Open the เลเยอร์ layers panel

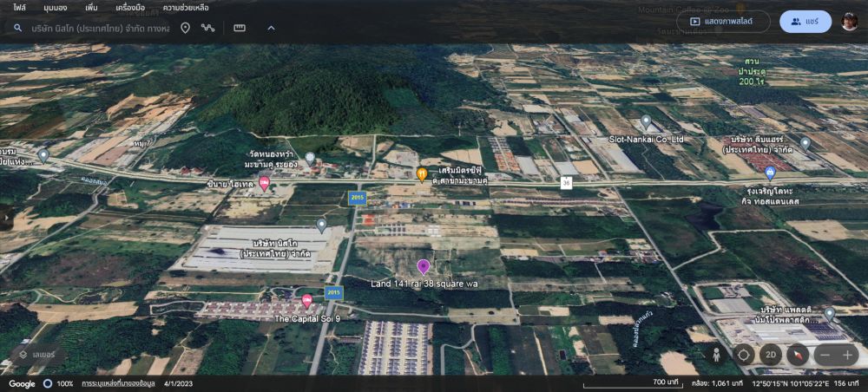pos(36,354)
